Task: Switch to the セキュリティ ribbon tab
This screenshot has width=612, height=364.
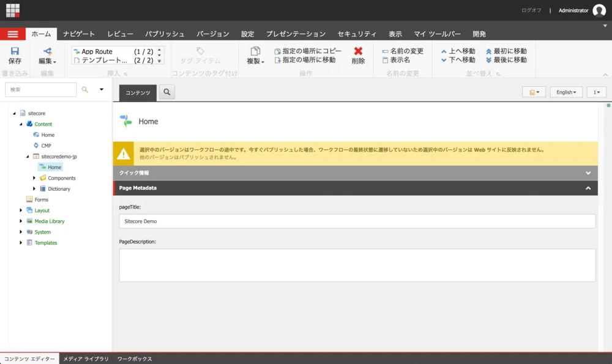Action: click(357, 34)
